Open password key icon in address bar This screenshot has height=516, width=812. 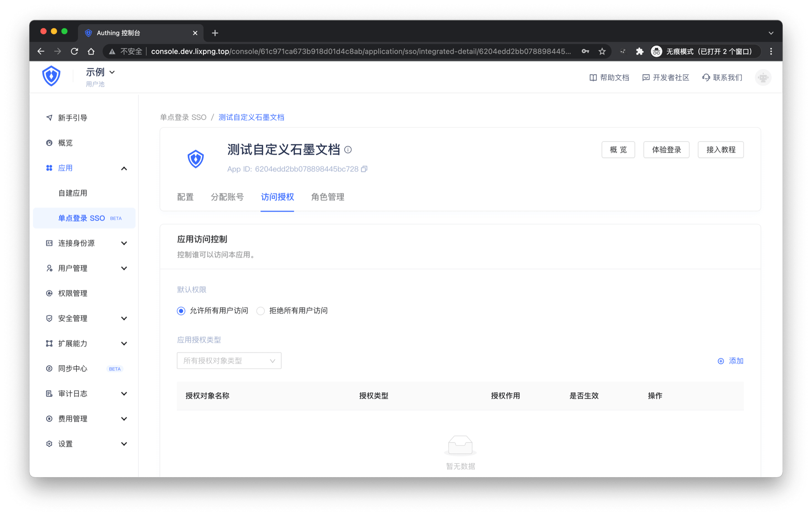tap(585, 52)
